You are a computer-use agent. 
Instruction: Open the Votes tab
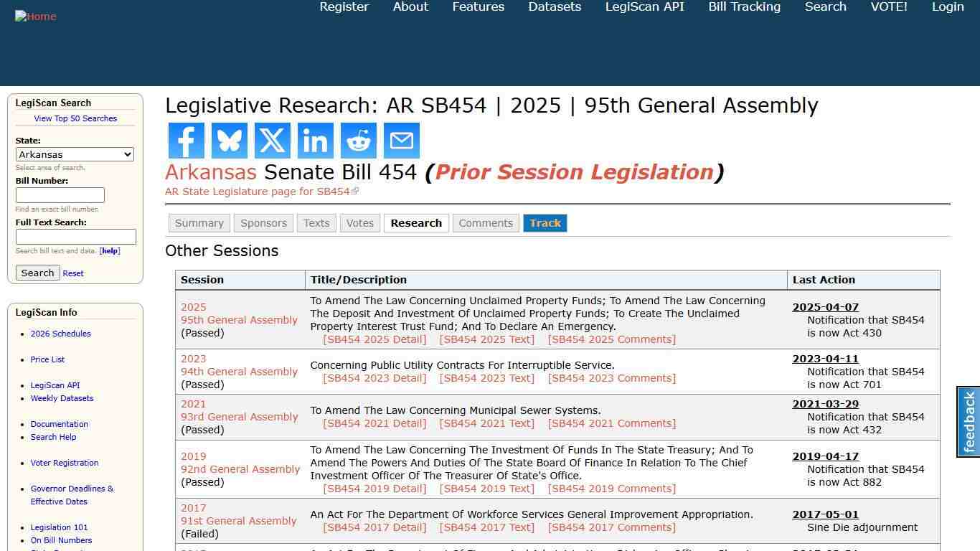tap(359, 223)
